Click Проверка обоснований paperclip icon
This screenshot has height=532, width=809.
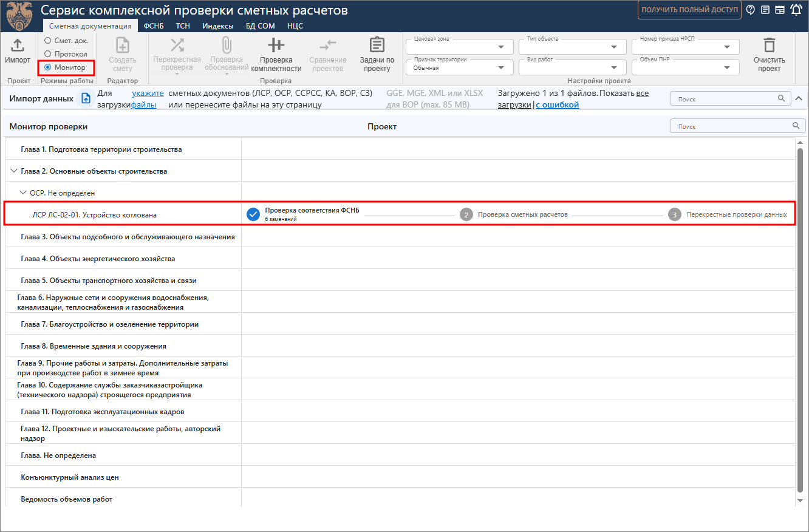click(227, 45)
